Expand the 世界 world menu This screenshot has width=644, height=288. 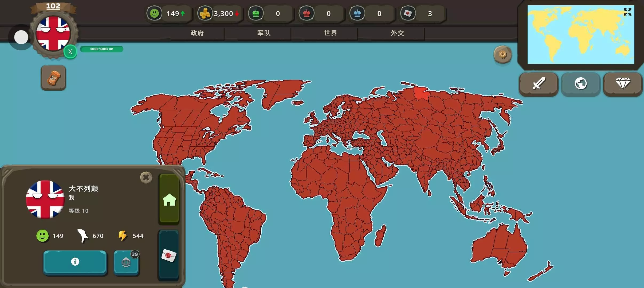[331, 33]
